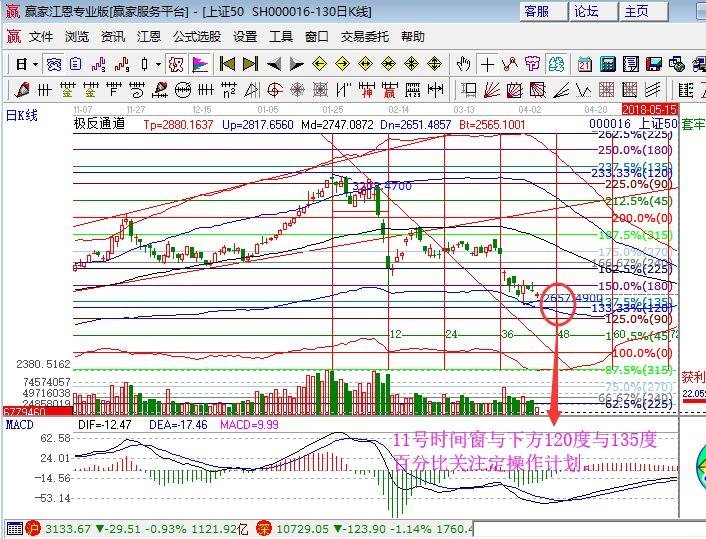Select the Gann square grid icon
This screenshot has width=706, height=539.
click(x=606, y=91)
